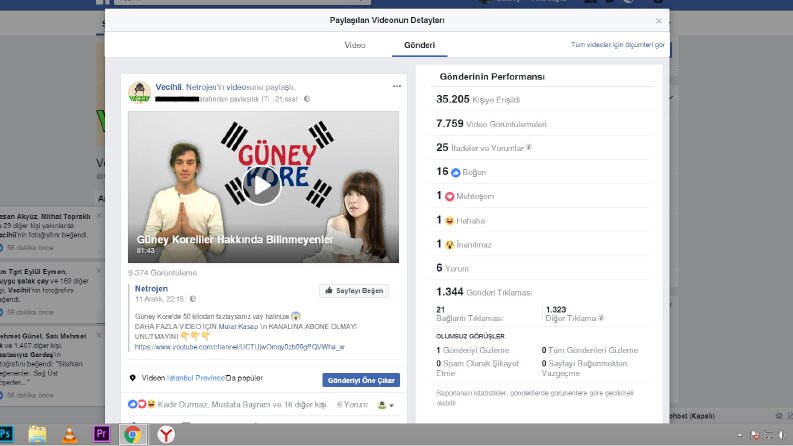Open the file explorer folder icon

point(37,434)
